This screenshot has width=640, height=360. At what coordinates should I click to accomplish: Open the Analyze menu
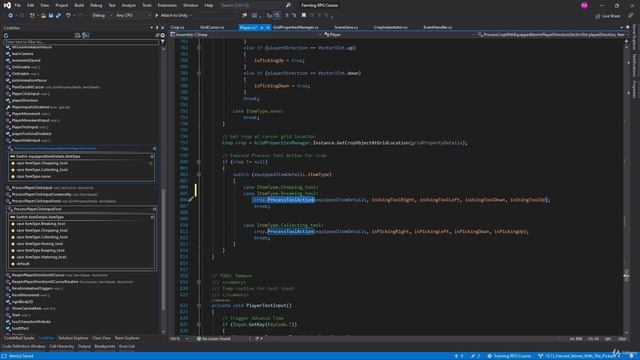pyautogui.click(x=129, y=5)
